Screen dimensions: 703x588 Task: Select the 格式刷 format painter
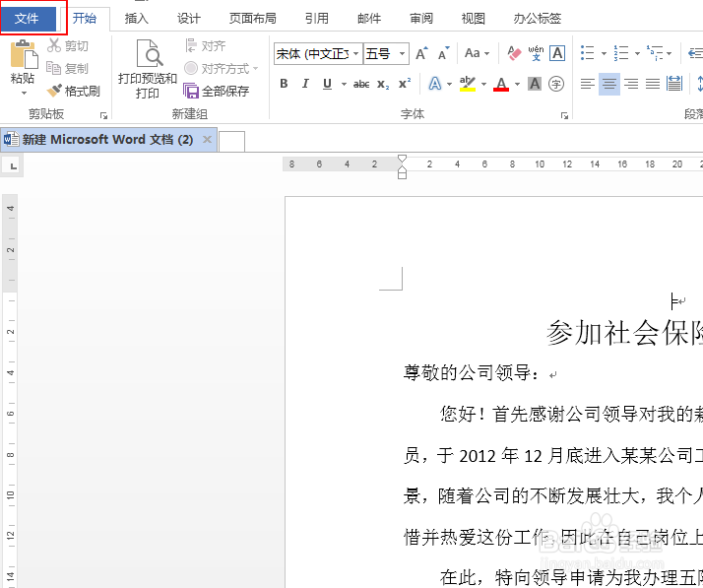[x=73, y=91]
